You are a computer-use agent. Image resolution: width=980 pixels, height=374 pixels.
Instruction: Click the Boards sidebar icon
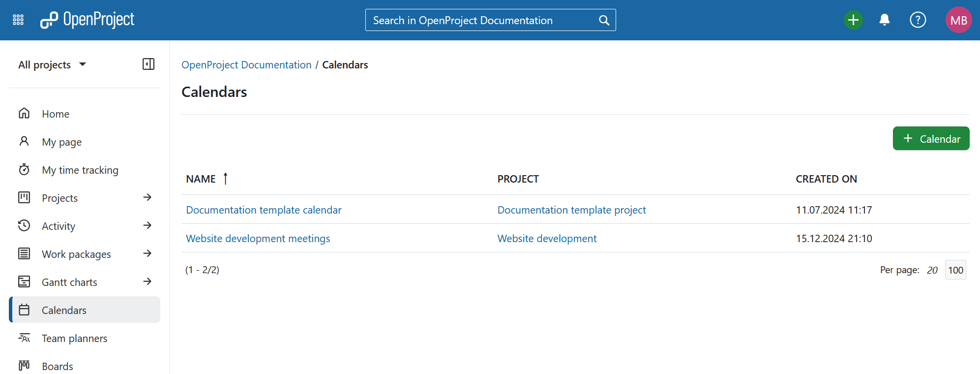[x=24, y=366]
